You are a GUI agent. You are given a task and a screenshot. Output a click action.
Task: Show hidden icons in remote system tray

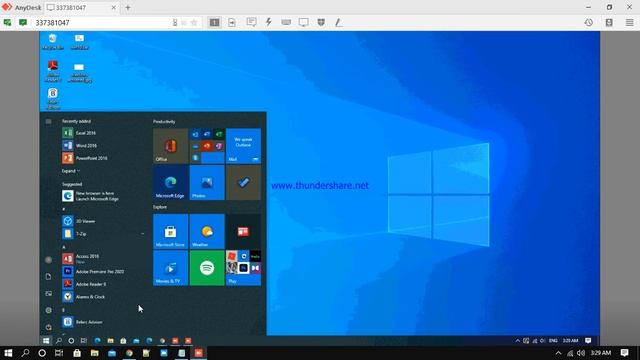point(518,340)
